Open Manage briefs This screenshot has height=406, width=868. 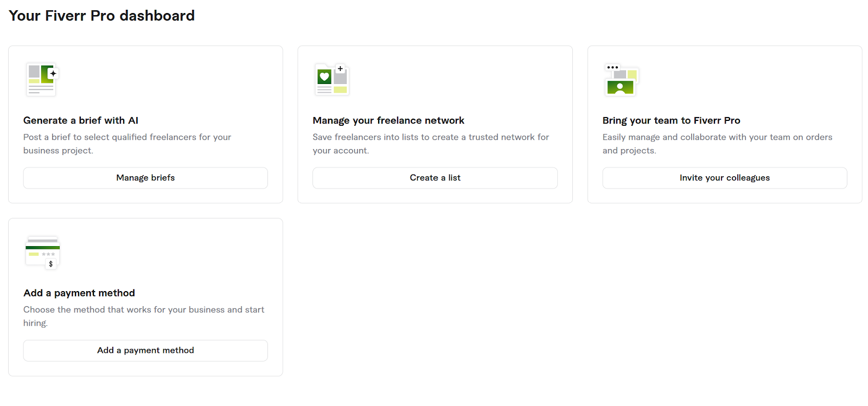pyautogui.click(x=145, y=178)
